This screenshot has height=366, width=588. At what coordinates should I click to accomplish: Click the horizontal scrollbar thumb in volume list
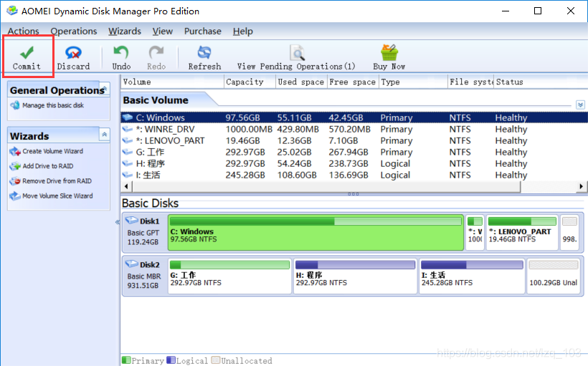click(x=326, y=186)
